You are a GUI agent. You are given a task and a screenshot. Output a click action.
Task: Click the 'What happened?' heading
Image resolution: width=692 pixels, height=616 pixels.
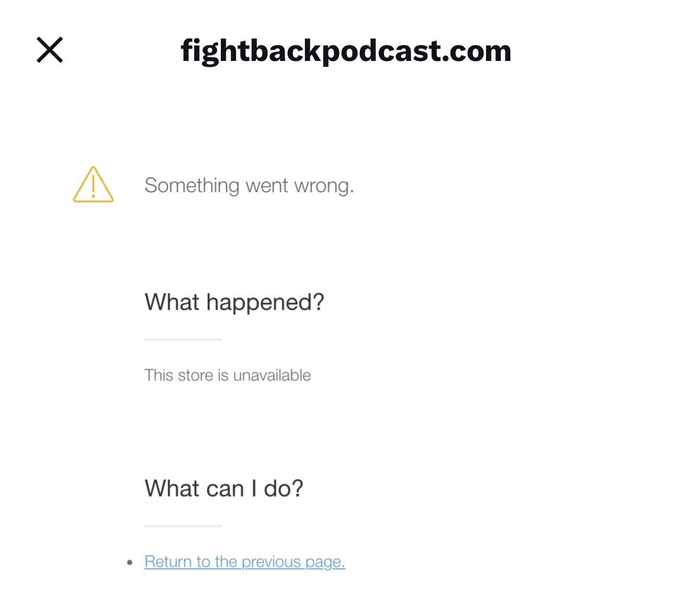[234, 302]
